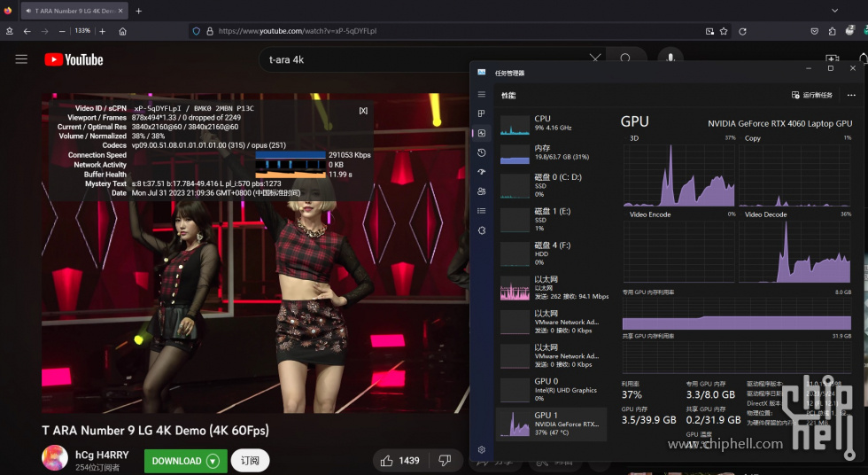Image resolution: width=868 pixels, height=475 pixels.
Task: Select the 内存 memory performance item
Action: point(551,152)
